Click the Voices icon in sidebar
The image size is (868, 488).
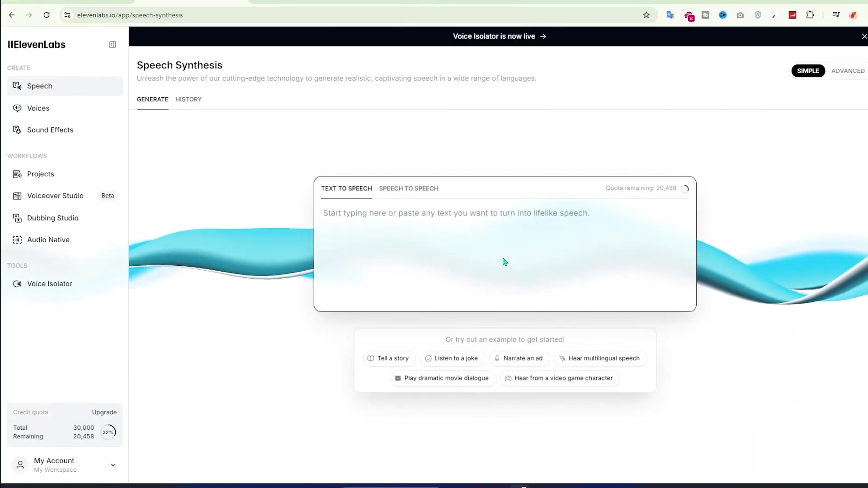click(x=17, y=108)
